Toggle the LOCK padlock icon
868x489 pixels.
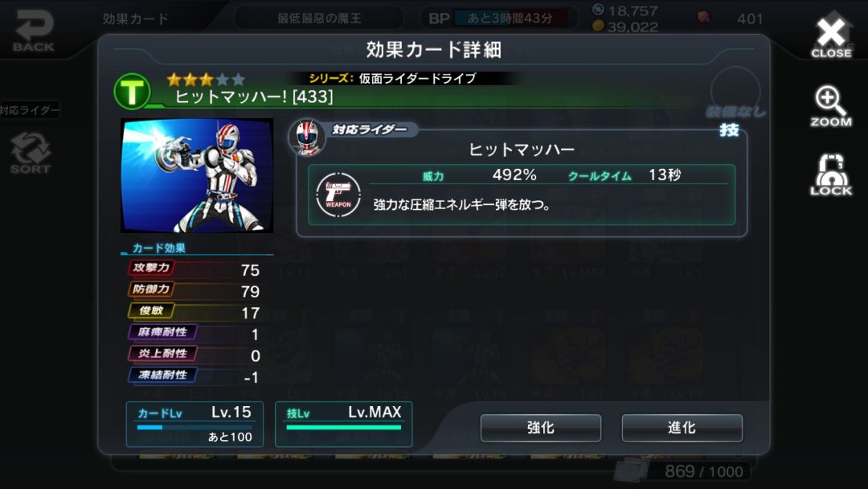point(831,175)
